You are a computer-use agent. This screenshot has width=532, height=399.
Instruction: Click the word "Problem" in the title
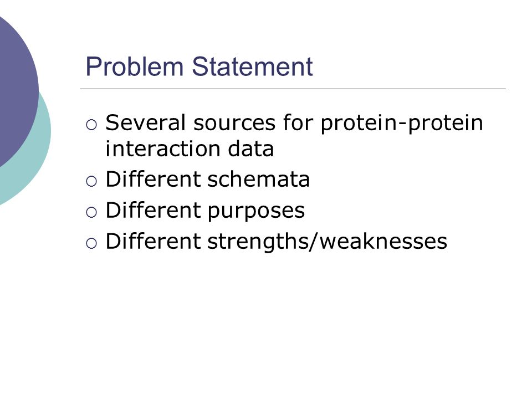[x=135, y=66]
